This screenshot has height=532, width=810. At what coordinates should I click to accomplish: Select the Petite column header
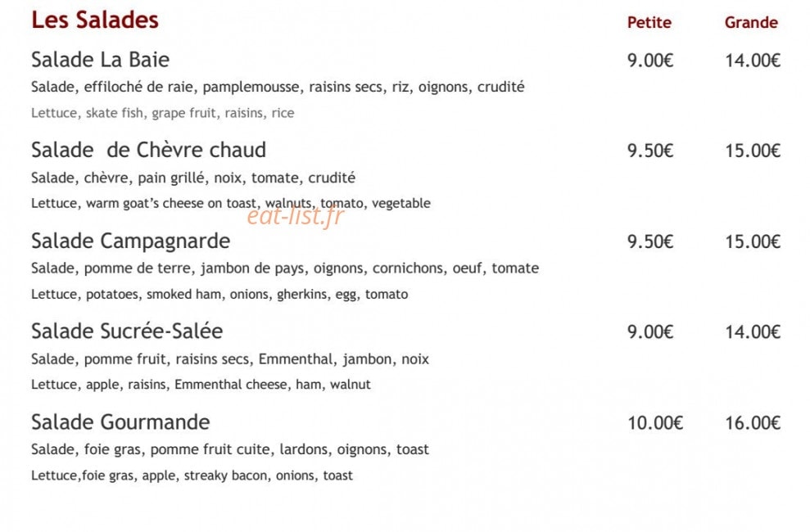click(x=649, y=22)
